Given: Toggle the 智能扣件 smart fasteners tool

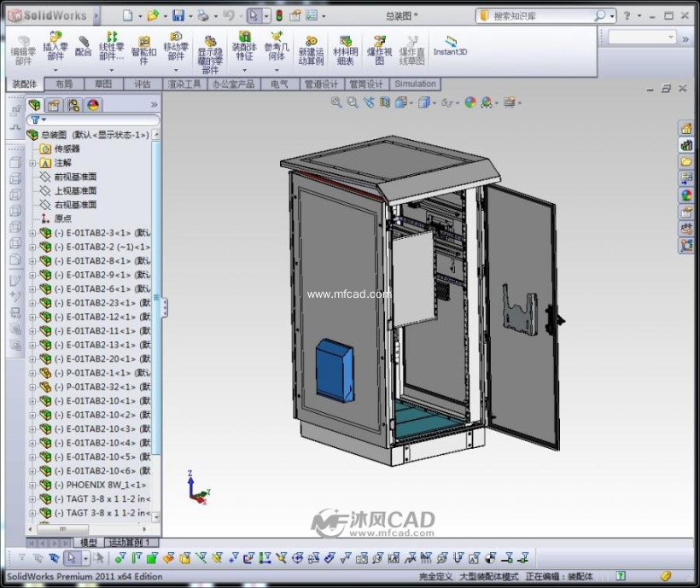Looking at the screenshot, I should [x=143, y=50].
